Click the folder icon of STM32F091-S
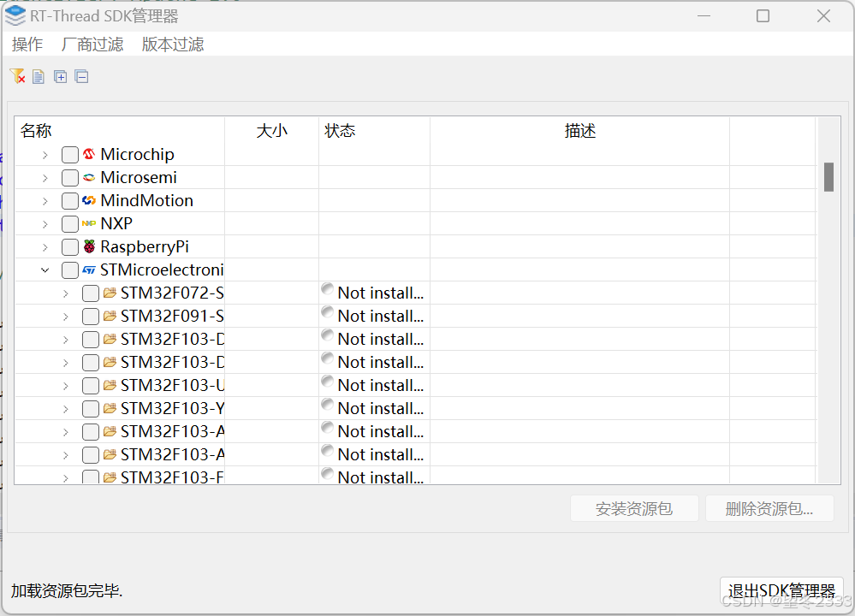855x616 pixels. (x=110, y=316)
